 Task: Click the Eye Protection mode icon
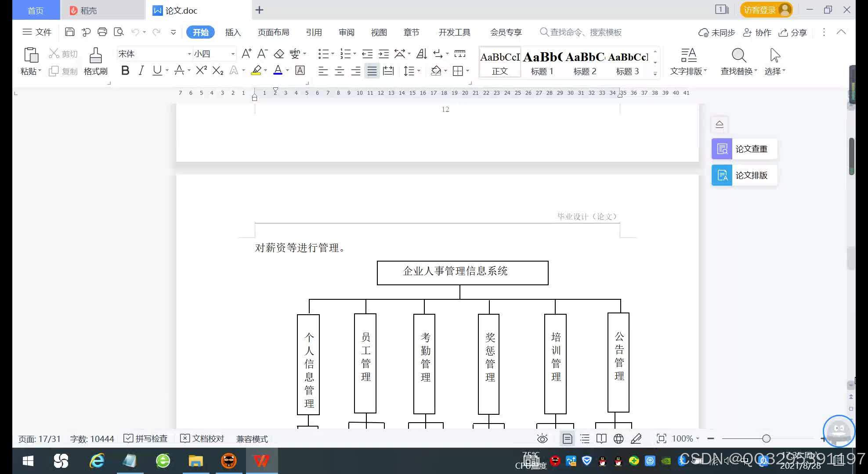(x=542, y=438)
